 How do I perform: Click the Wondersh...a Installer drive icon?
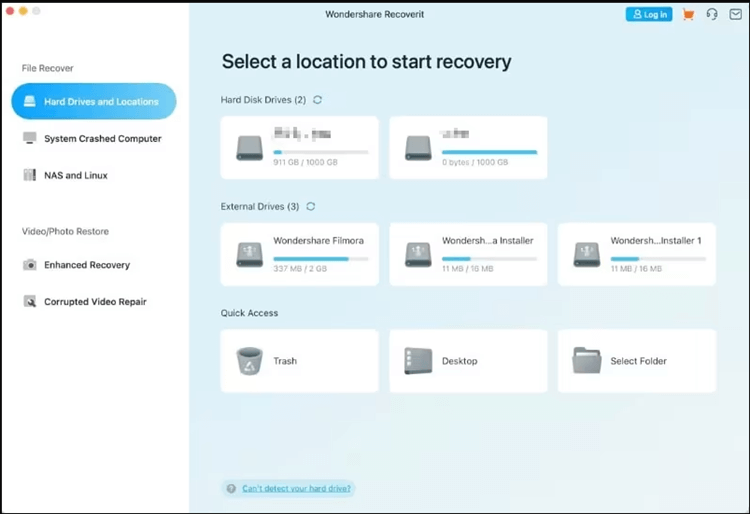coord(418,254)
